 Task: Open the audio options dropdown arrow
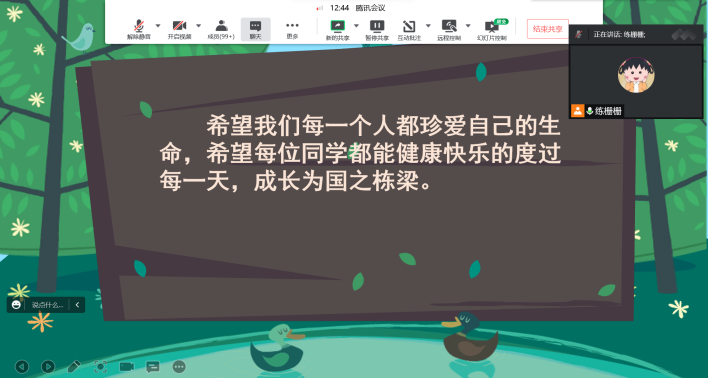tap(158, 25)
